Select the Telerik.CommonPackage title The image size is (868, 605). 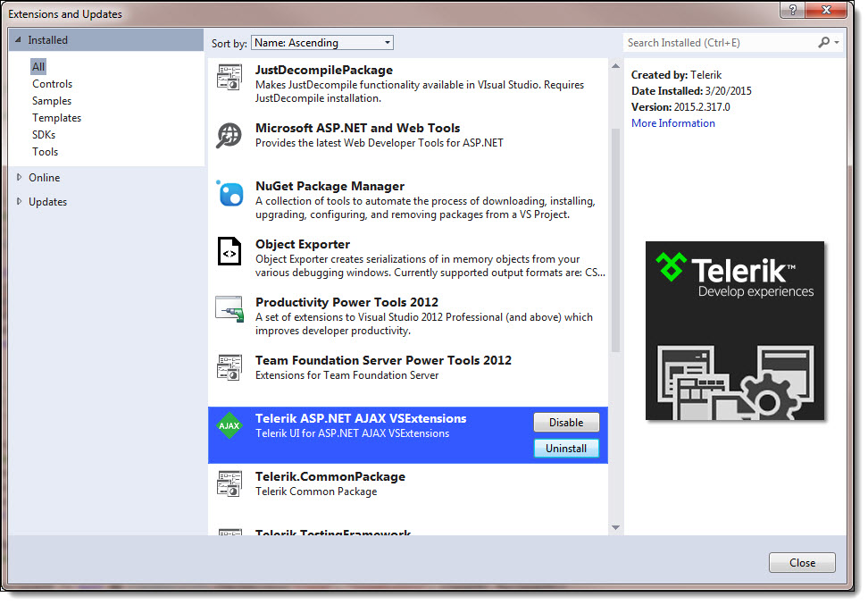click(330, 477)
